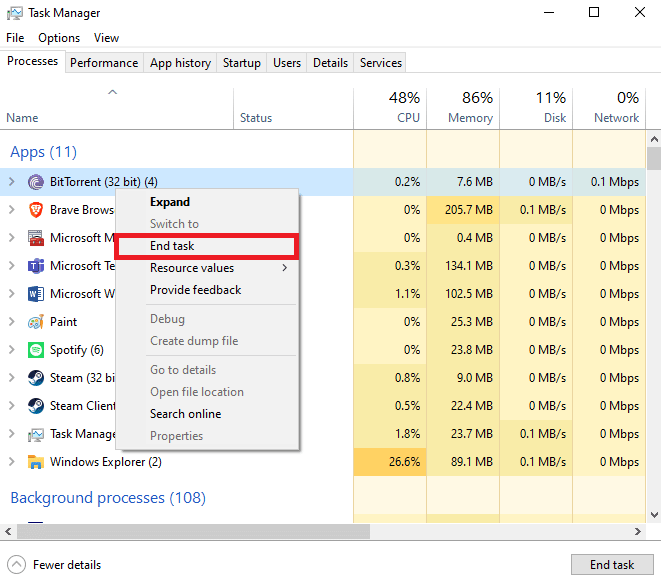Viewport: 661px width, 587px height.
Task: Select Search online in context menu
Action: [207, 414]
